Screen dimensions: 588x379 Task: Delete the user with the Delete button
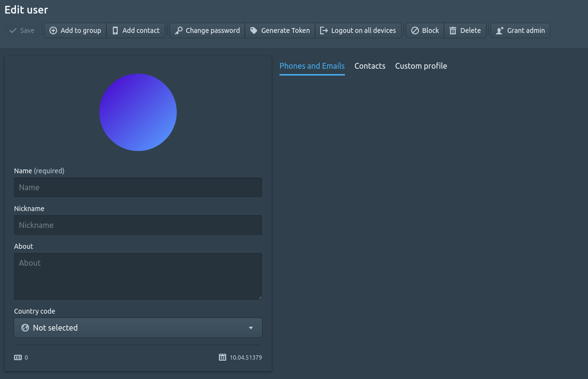click(465, 30)
